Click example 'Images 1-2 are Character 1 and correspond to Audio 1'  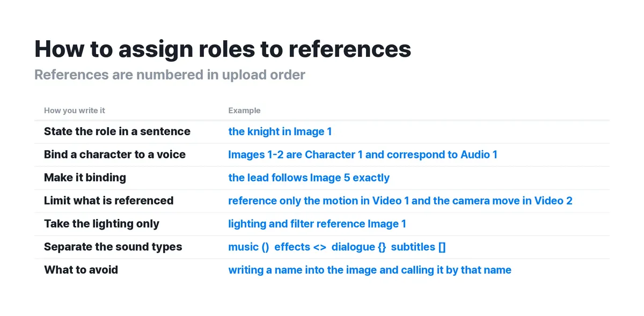(x=363, y=155)
